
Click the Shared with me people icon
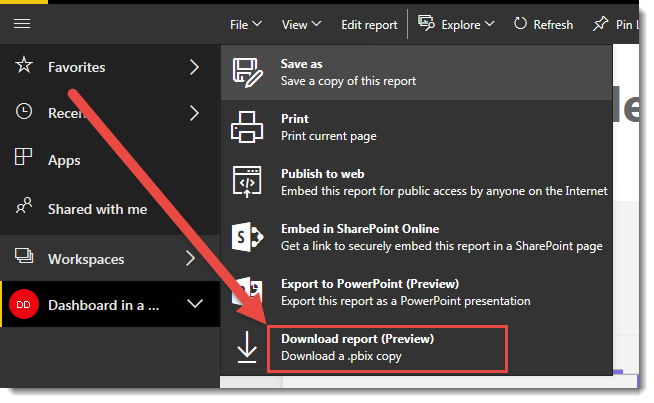click(24, 205)
